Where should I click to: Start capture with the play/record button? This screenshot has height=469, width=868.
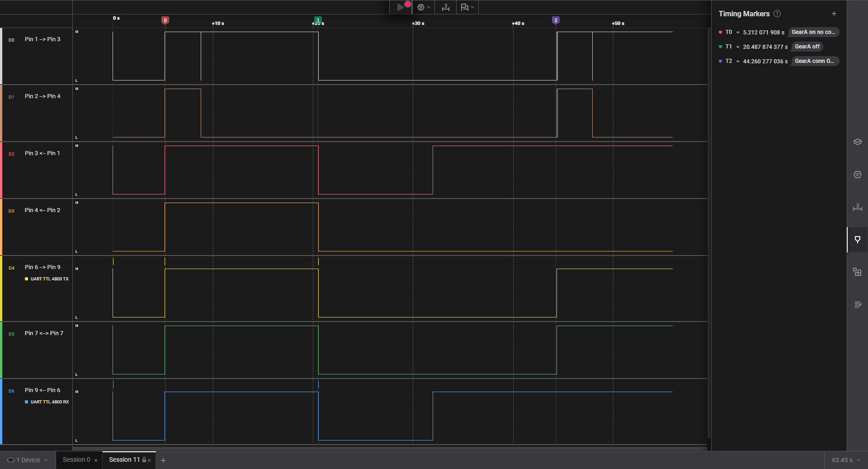point(401,7)
